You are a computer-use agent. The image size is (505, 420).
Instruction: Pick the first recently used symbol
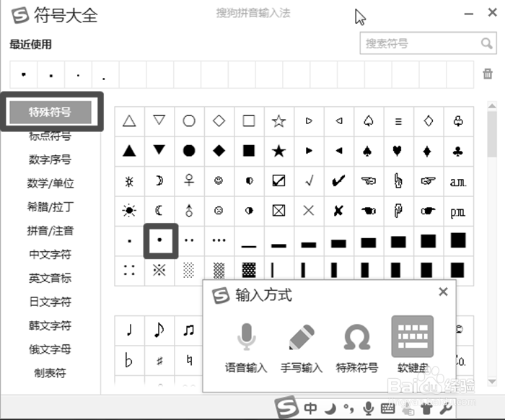24,74
